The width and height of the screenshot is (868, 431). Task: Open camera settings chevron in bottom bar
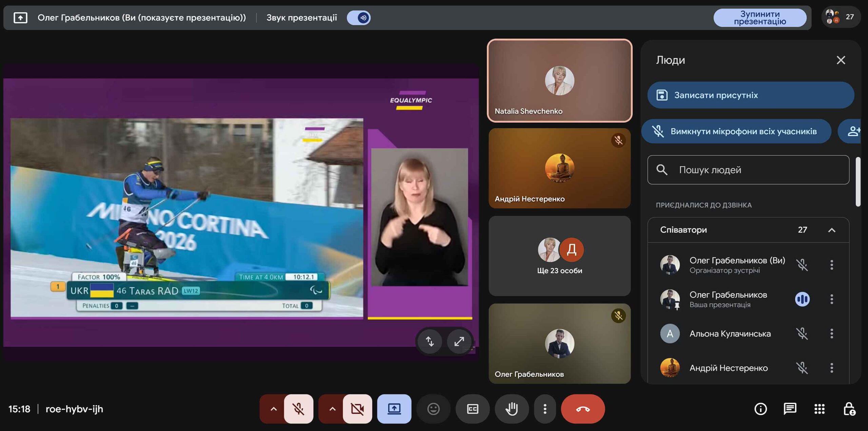click(x=332, y=409)
